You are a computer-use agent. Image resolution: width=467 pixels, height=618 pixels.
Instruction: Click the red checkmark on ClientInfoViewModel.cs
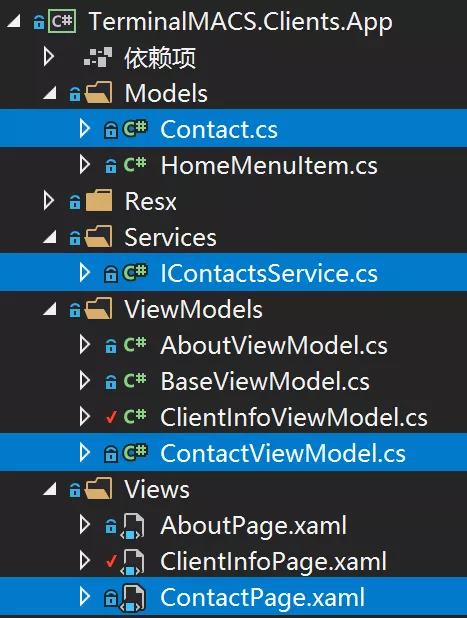(x=112, y=417)
